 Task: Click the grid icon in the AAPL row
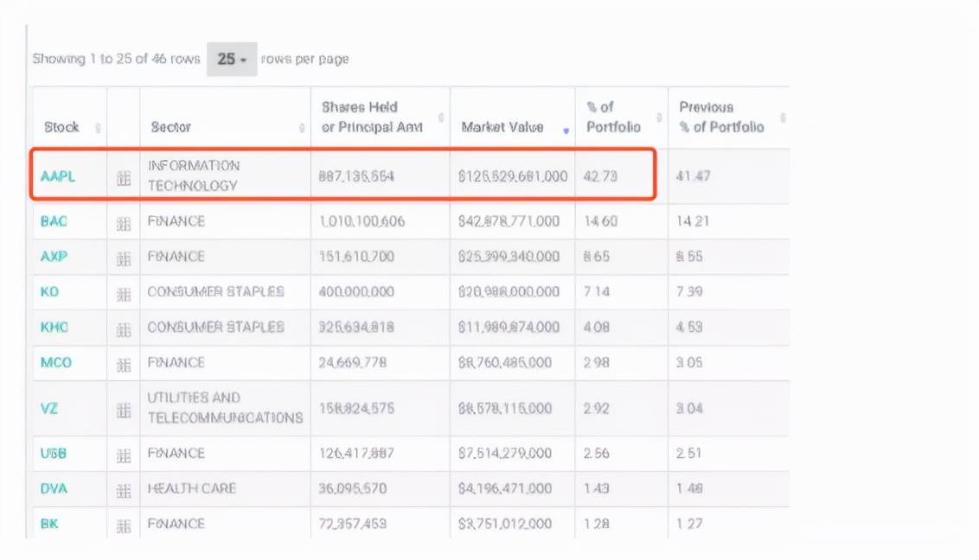(124, 177)
